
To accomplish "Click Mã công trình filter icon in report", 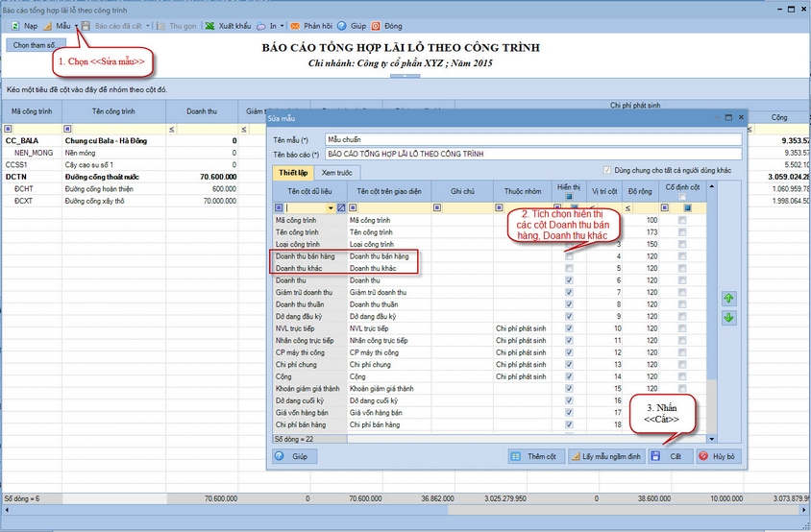I will pos(8,129).
